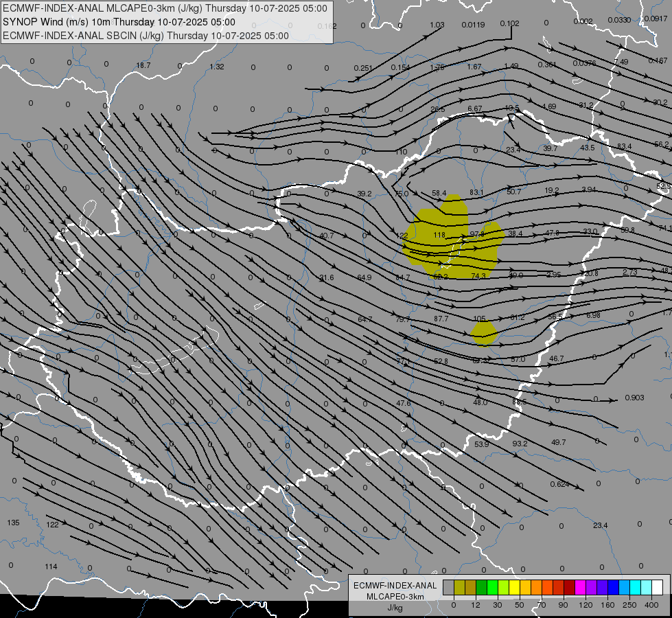The image size is (672, 618).
Task: Click the map value 31.6
Action: point(327,277)
